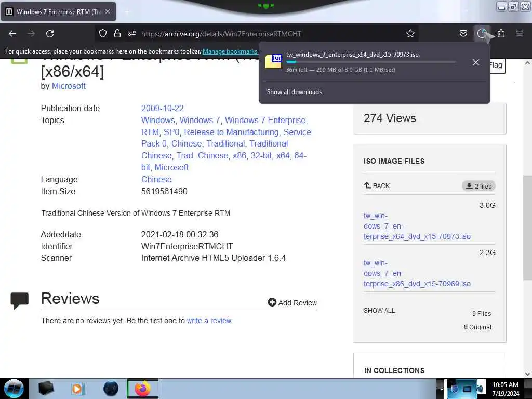
Task: Open downloaded ISO file icon
Action: click(273, 62)
